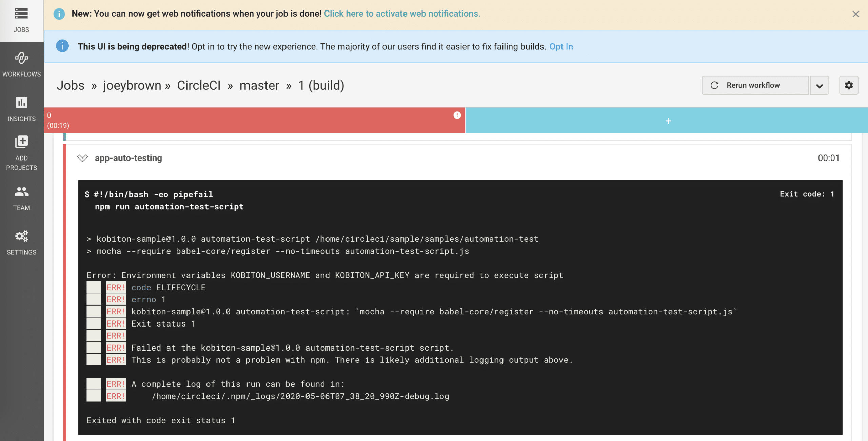This screenshot has height=441, width=868.
Task: Click Opt In for new UI
Action: pyautogui.click(x=561, y=47)
